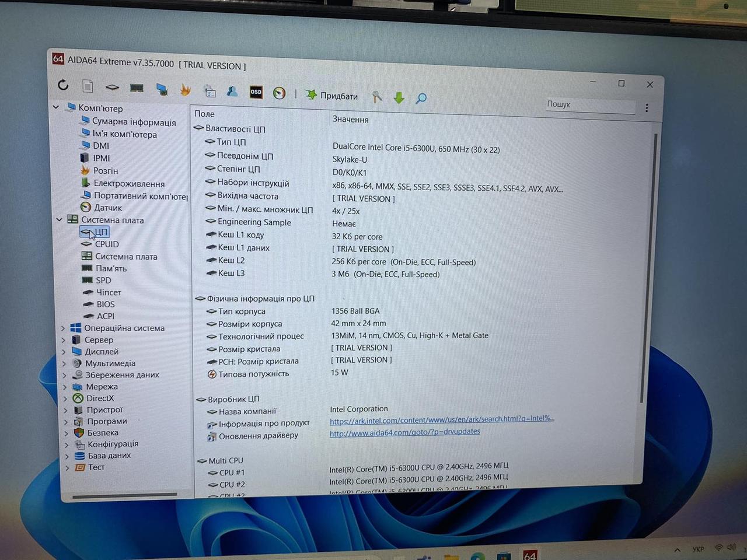Image resolution: width=747 pixels, height=560 pixels.
Task: Click the Поле column header
Action: pyautogui.click(x=204, y=114)
